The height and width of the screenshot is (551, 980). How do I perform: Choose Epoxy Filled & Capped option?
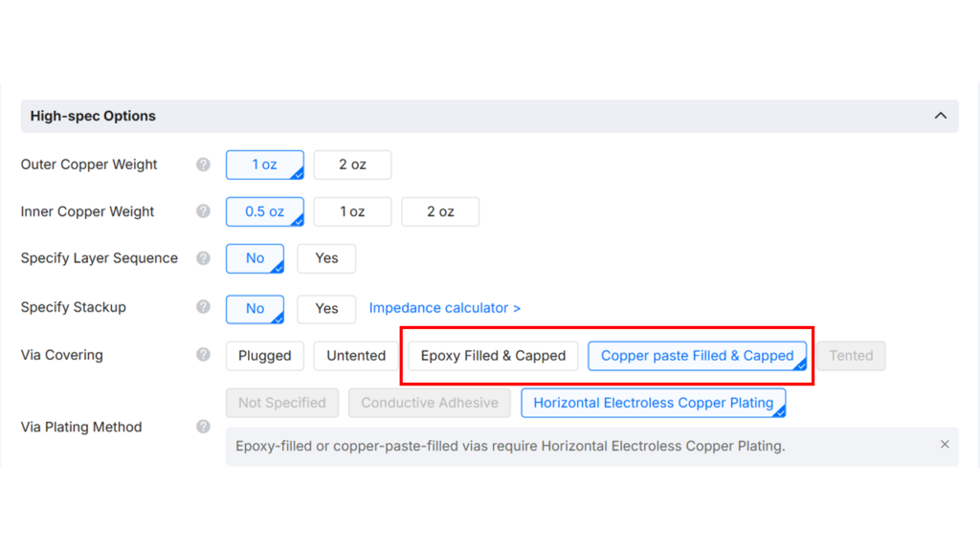point(493,356)
